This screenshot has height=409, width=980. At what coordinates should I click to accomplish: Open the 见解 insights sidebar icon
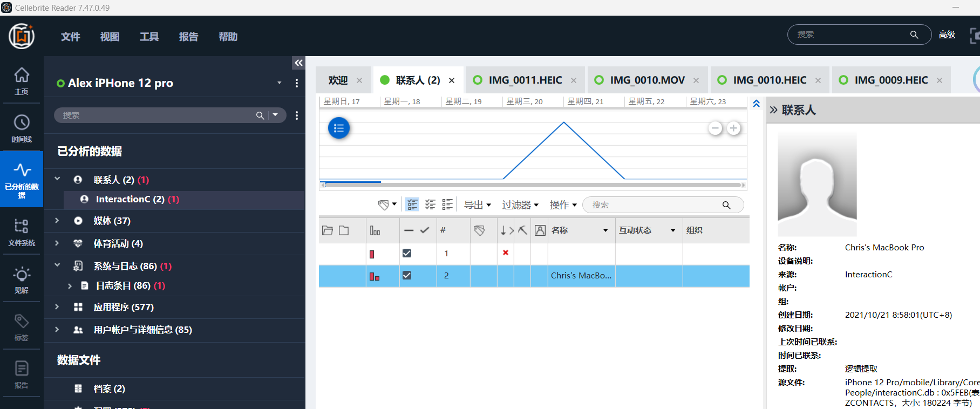[22, 280]
